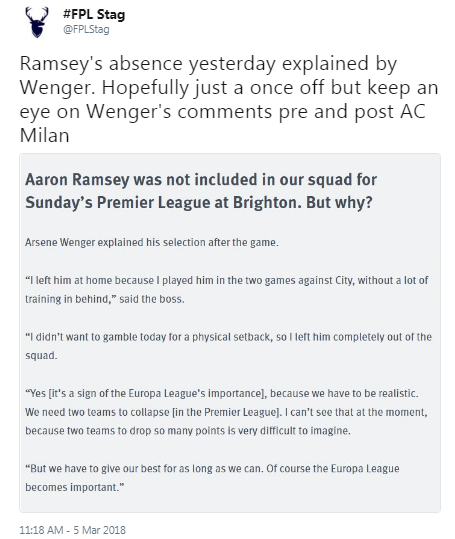Click the final quote 'But we have to give our best'
The height and width of the screenshot is (539, 455).
(212, 478)
